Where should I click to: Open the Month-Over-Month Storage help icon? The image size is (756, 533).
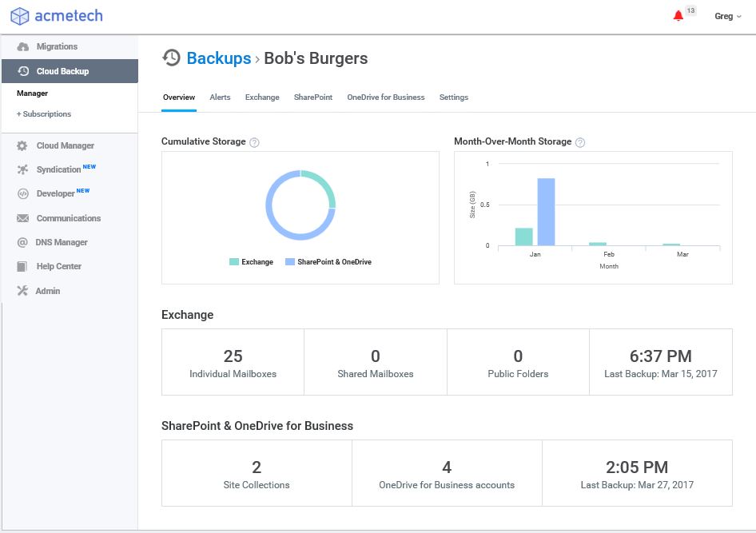[x=580, y=142]
